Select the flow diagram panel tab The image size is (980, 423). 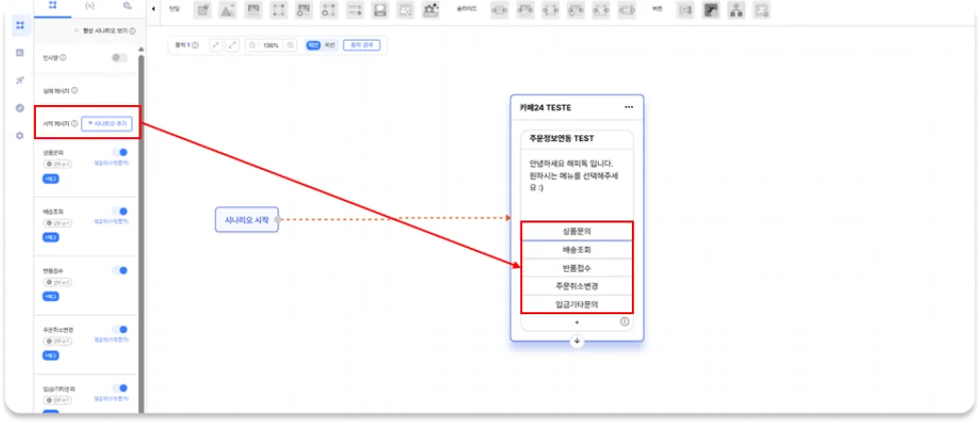[x=53, y=6]
